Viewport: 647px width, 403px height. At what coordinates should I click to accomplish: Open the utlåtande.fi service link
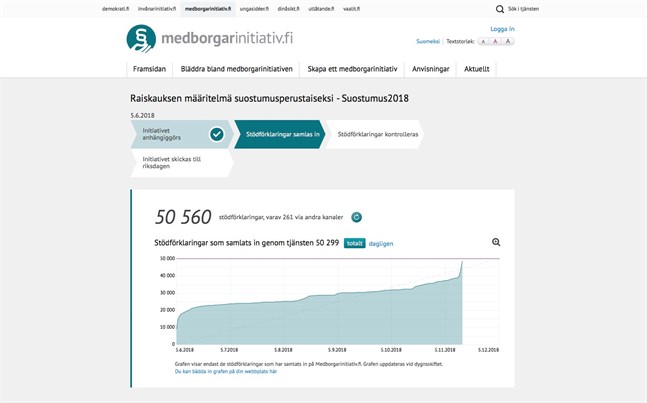[x=321, y=9]
